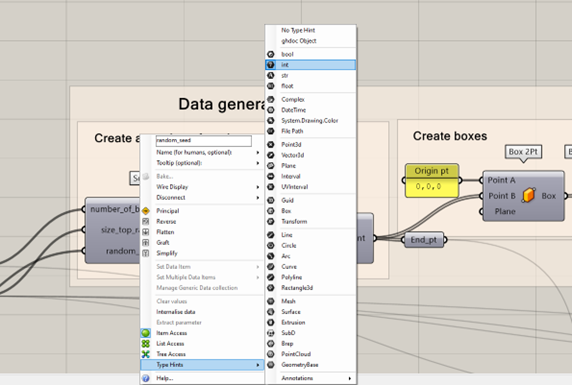
Task: Click the Transform type hint icon
Action: click(271, 222)
